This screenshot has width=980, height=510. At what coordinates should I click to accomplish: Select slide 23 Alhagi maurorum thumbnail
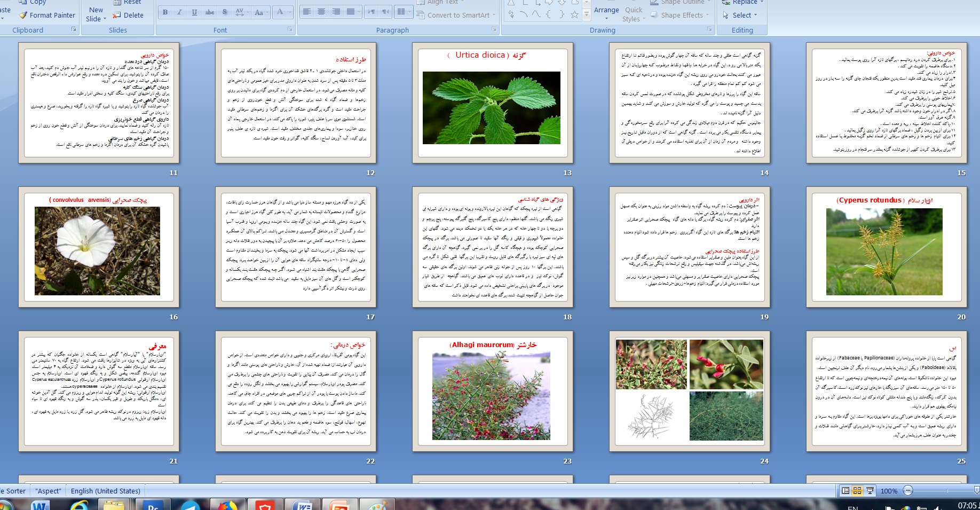click(x=493, y=391)
